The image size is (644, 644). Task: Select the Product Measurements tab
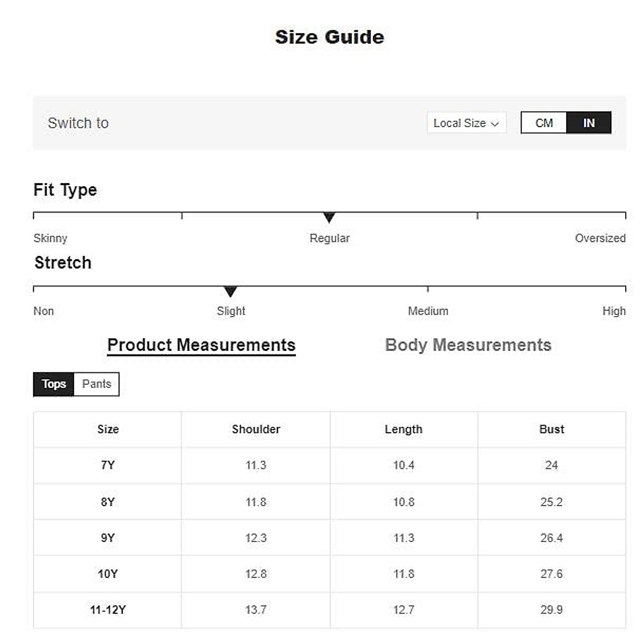201,345
